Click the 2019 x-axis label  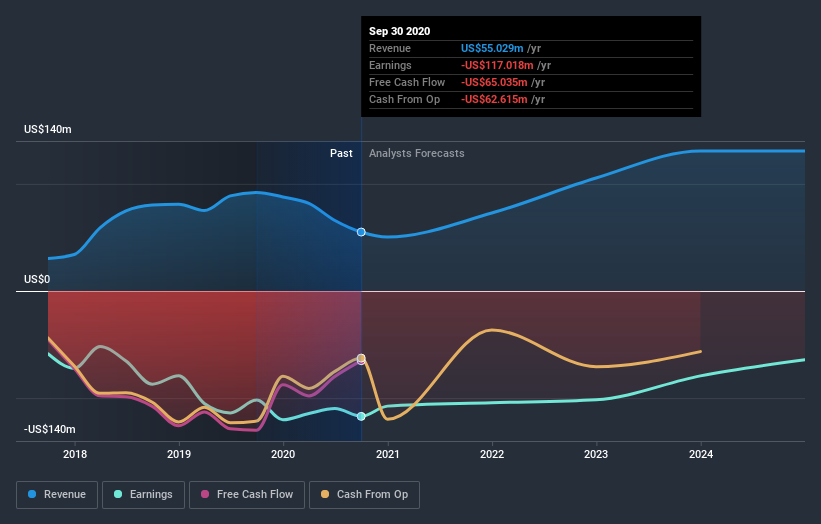coord(179,454)
